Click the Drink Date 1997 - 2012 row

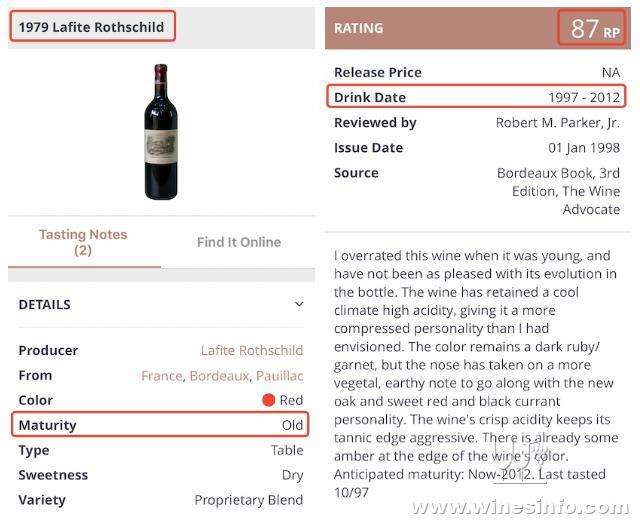click(x=476, y=97)
